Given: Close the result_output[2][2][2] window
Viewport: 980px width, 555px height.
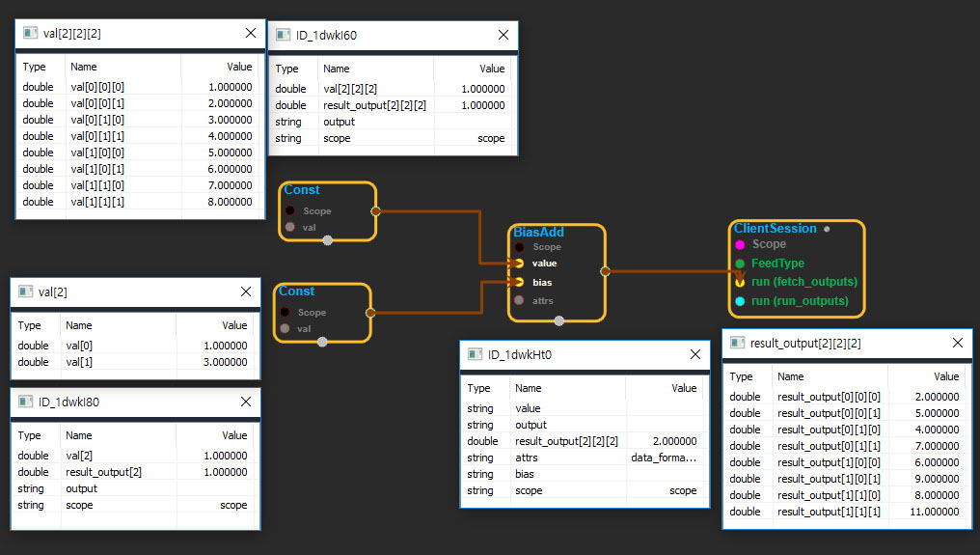Looking at the screenshot, I should pyautogui.click(x=957, y=343).
